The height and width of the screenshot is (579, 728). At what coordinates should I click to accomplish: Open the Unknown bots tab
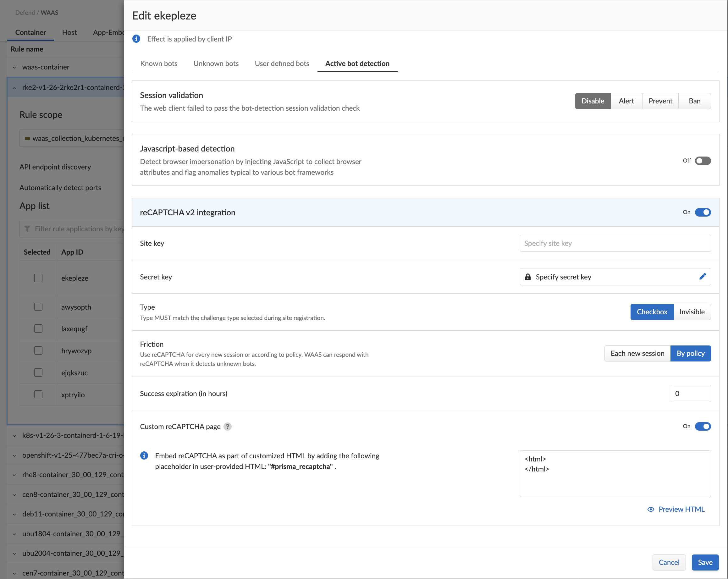pos(216,63)
